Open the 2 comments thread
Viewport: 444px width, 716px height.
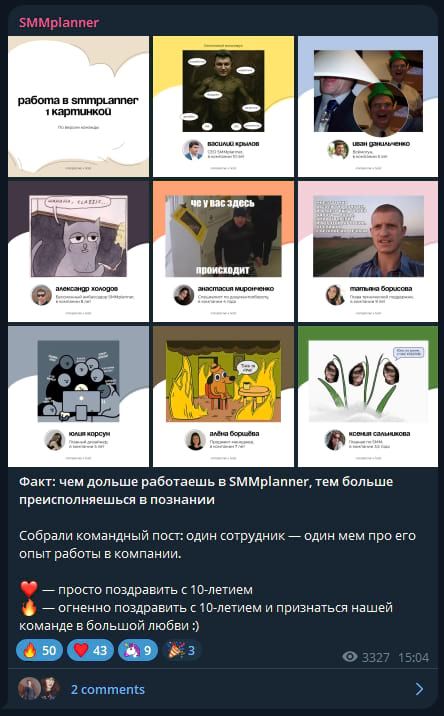point(107,689)
